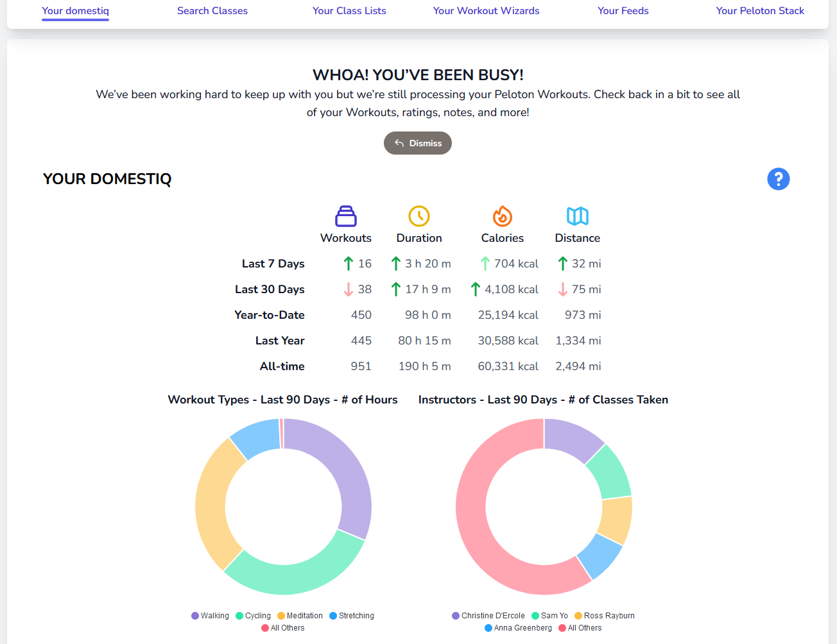Screen dimensions: 837x644
Task: Click the 1,334 mi distance value
Action: pos(578,341)
